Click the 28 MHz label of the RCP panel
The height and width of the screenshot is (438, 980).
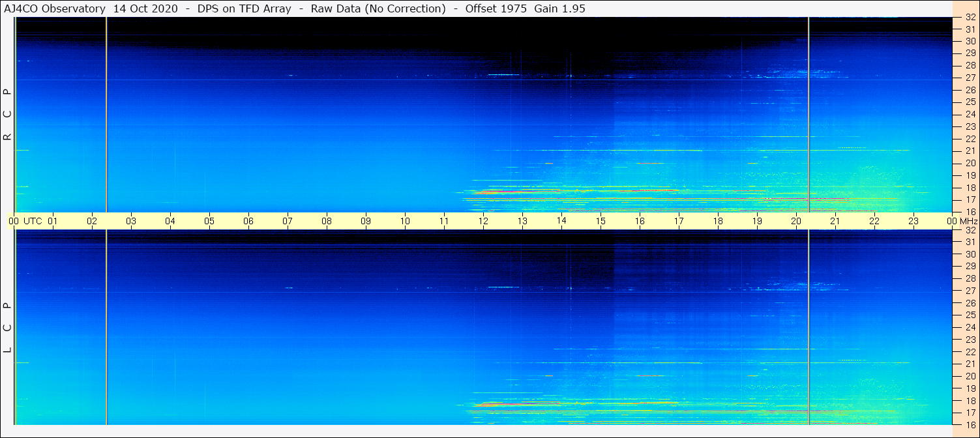[x=970, y=66]
